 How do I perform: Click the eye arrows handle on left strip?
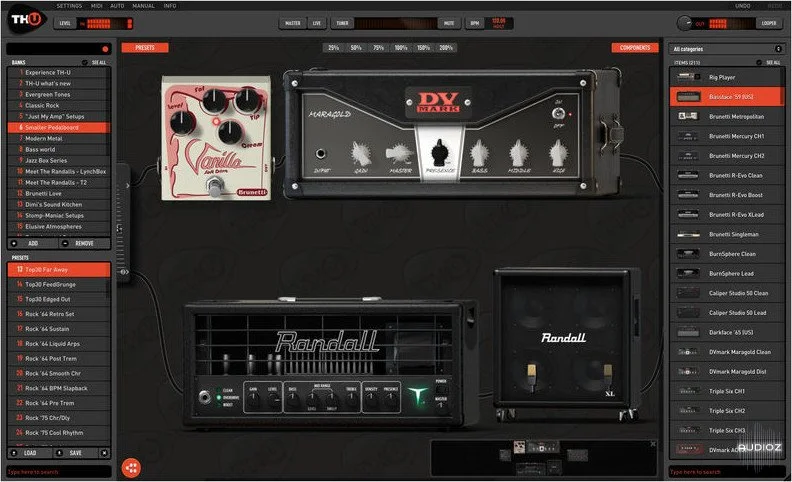pos(123,272)
